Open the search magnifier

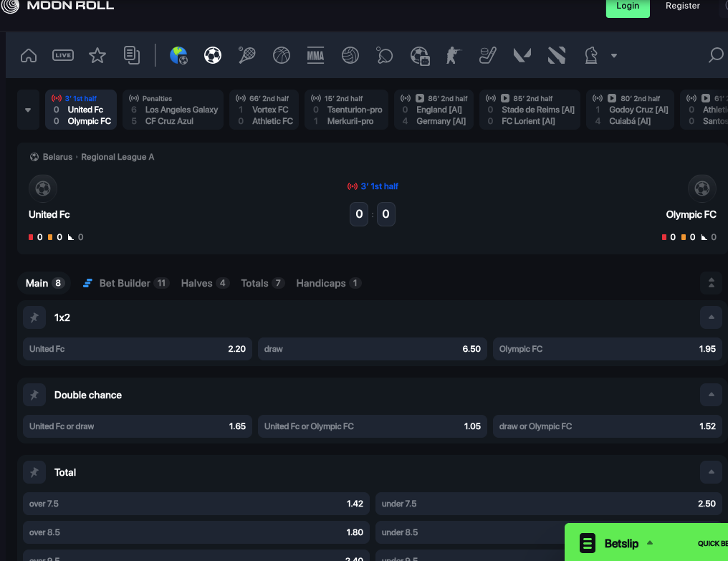point(716,55)
